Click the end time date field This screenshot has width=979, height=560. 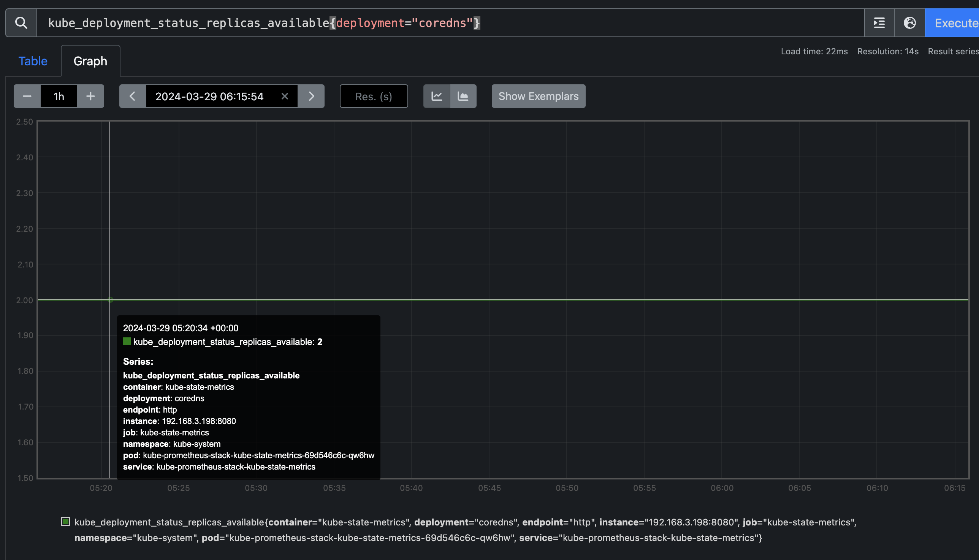210,96
